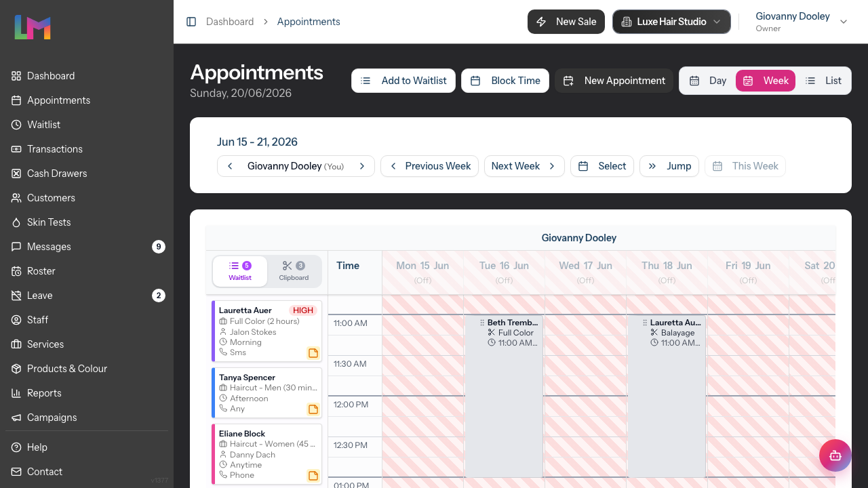Open Help in the sidebar
868x488 pixels.
[87, 447]
